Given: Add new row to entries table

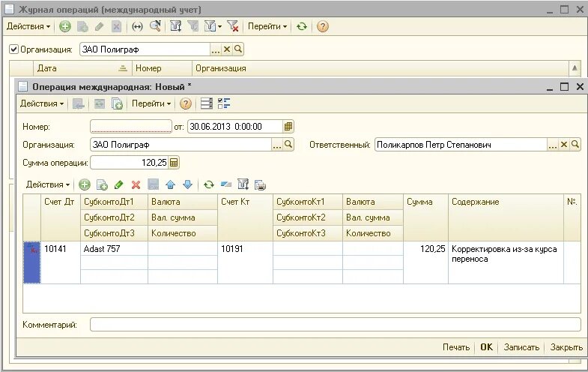Looking at the screenshot, I should coord(85,184).
